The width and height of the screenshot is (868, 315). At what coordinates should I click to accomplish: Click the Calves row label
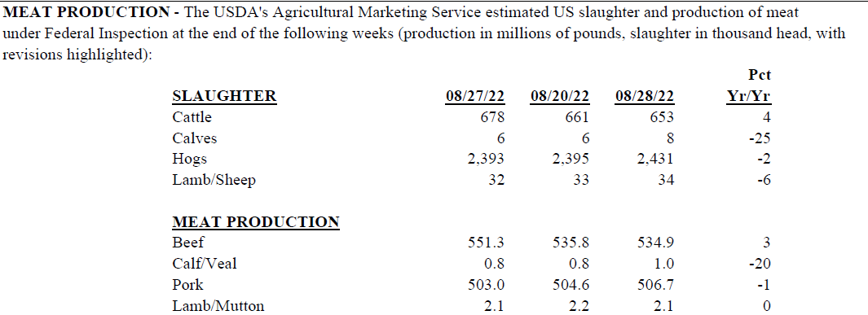pyautogui.click(x=195, y=138)
